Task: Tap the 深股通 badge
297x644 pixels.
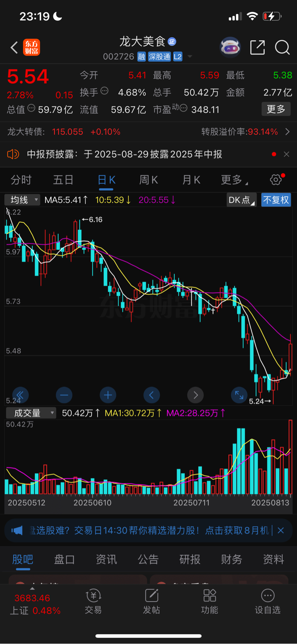Action: tap(159, 57)
